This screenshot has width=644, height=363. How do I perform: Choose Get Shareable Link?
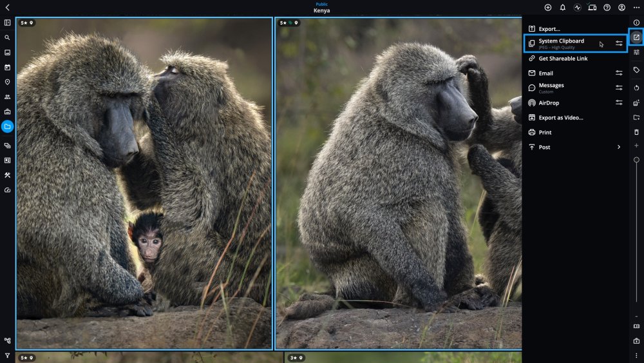pos(575,59)
